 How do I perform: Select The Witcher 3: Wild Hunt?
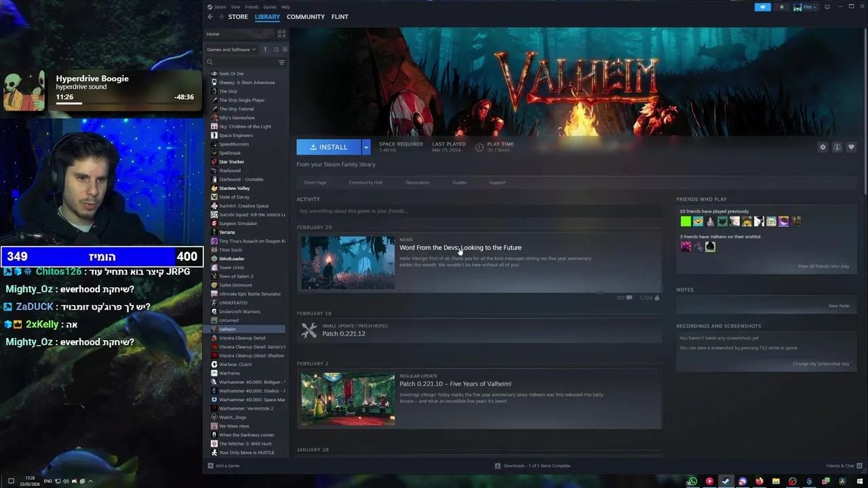click(x=245, y=444)
